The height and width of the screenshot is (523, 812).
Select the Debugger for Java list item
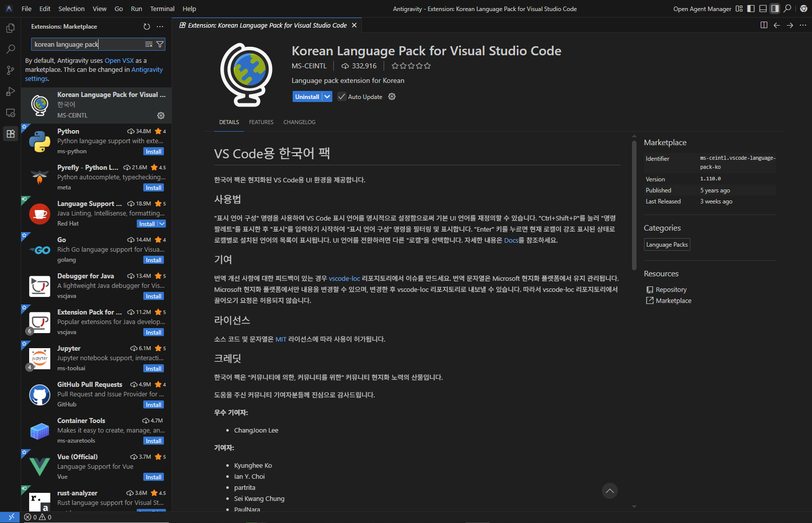(x=96, y=286)
